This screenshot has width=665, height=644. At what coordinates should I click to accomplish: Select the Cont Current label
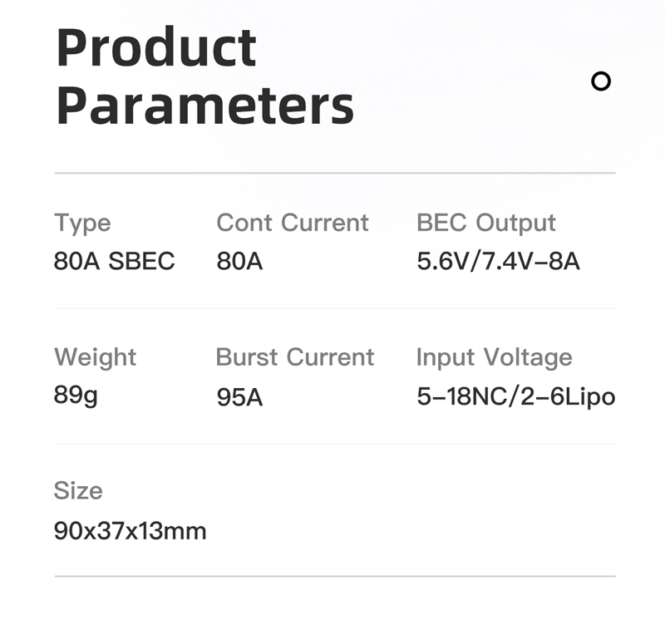[x=293, y=222]
